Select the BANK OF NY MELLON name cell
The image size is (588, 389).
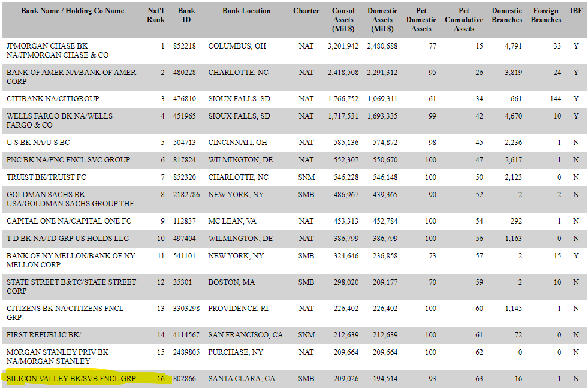[71, 260]
